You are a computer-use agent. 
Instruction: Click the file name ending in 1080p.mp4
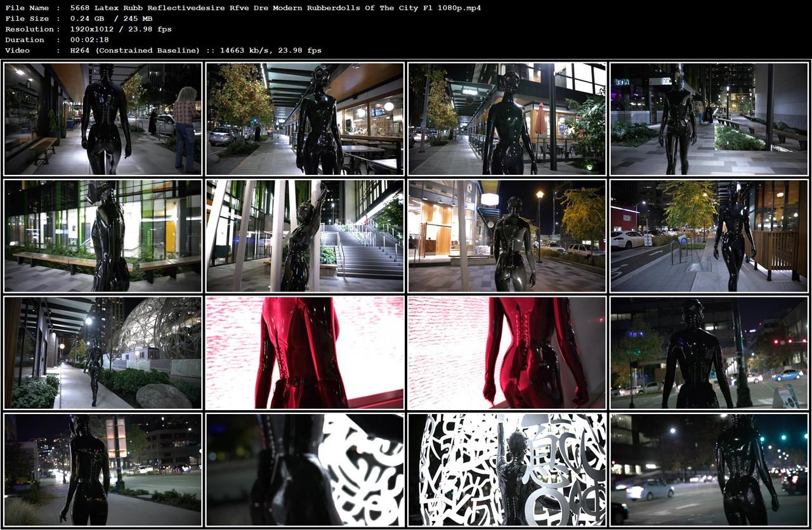[275, 8]
